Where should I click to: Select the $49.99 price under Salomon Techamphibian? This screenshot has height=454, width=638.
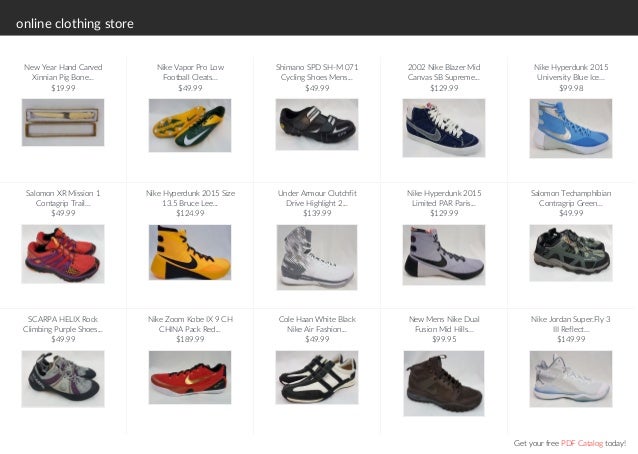pos(571,213)
